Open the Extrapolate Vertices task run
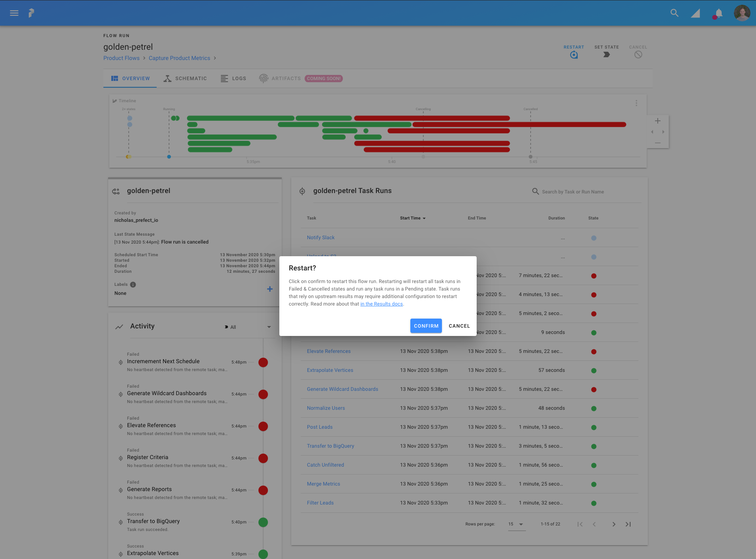The width and height of the screenshot is (756, 559). click(330, 370)
